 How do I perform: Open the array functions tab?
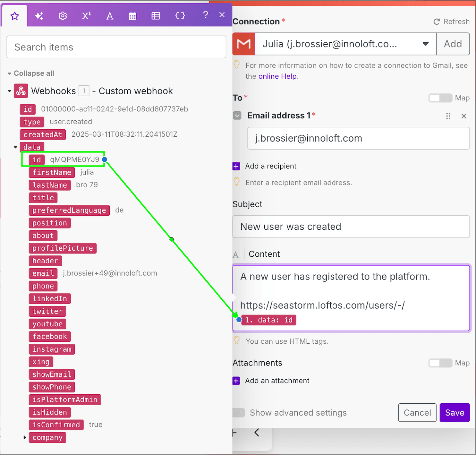tap(156, 16)
